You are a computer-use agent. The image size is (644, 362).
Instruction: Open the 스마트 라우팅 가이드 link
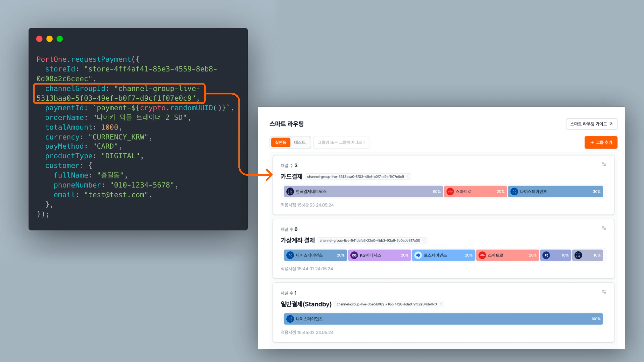591,124
